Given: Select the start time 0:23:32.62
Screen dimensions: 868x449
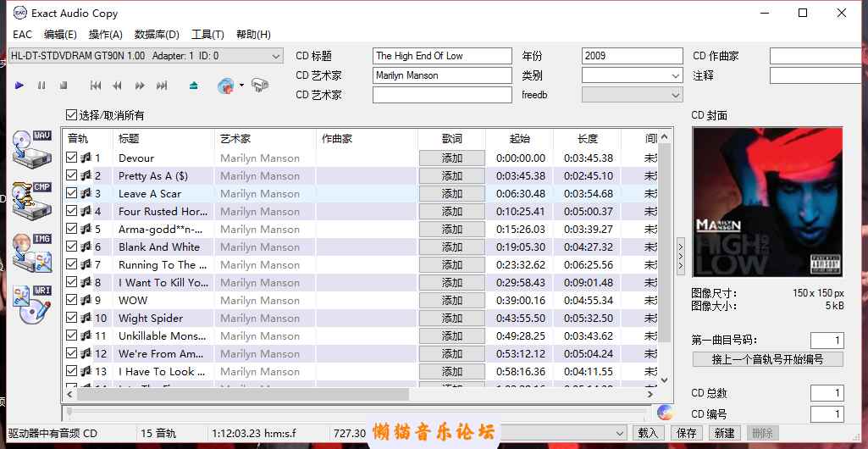Looking at the screenshot, I should [520, 264].
